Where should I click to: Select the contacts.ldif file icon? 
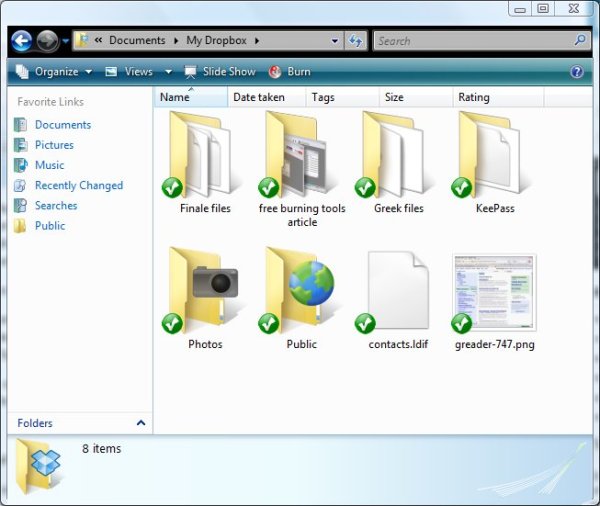(397, 290)
